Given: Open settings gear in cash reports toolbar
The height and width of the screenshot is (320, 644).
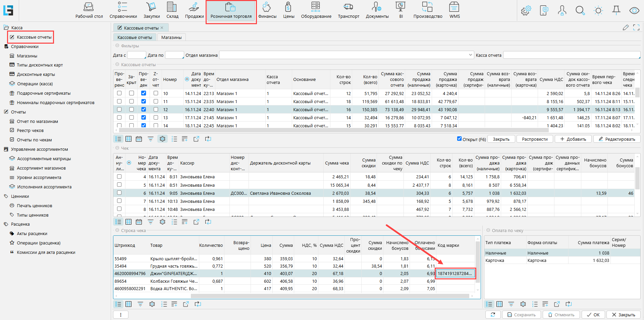Looking at the screenshot, I should tap(162, 139).
